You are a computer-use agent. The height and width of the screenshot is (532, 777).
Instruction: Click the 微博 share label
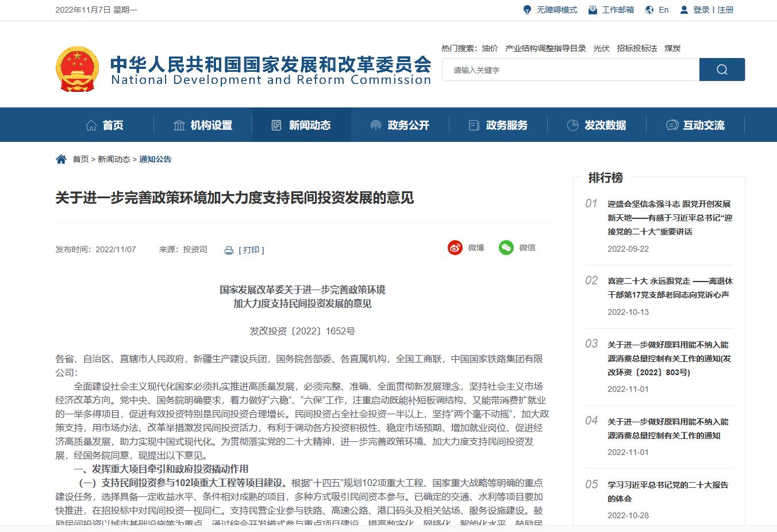click(x=476, y=248)
